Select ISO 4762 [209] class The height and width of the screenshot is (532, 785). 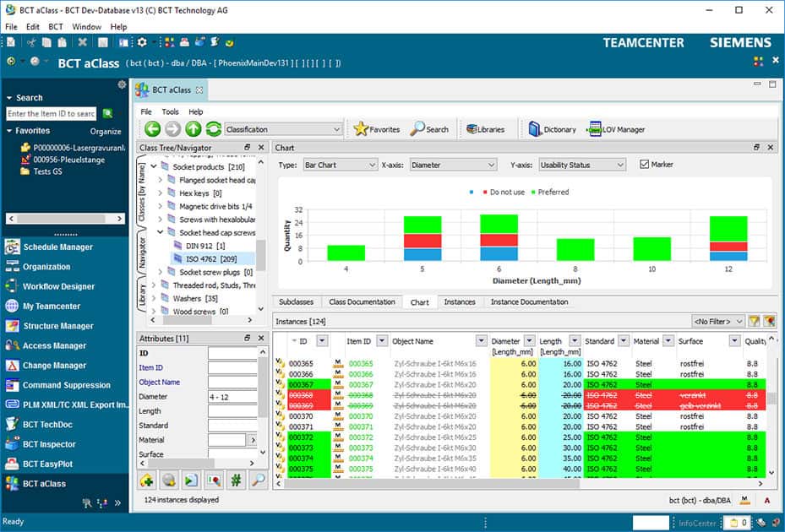point(212,258)
